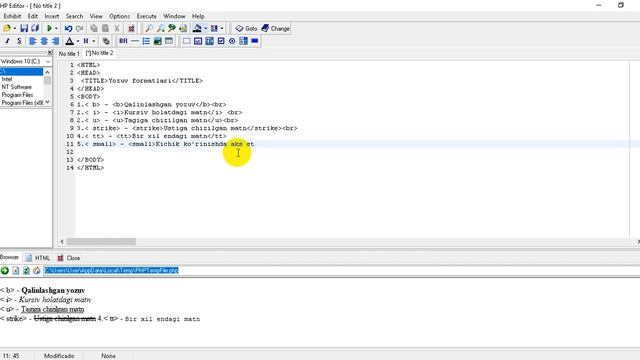Image resolution: width=640 pixels, height=360 pixels.
Task: Insert a form radio button element
Action: (x=232, y=41)
